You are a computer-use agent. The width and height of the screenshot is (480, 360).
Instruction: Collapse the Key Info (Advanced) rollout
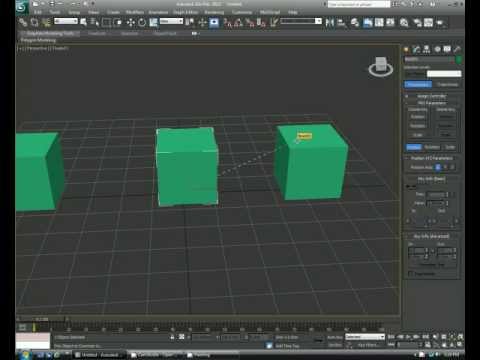pos(431,236)
